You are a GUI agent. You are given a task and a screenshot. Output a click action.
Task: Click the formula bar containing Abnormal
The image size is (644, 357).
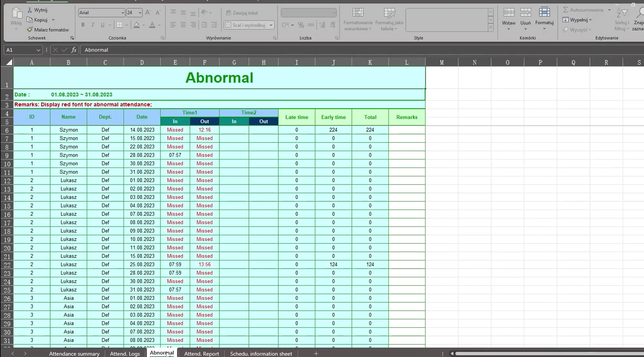362,50
